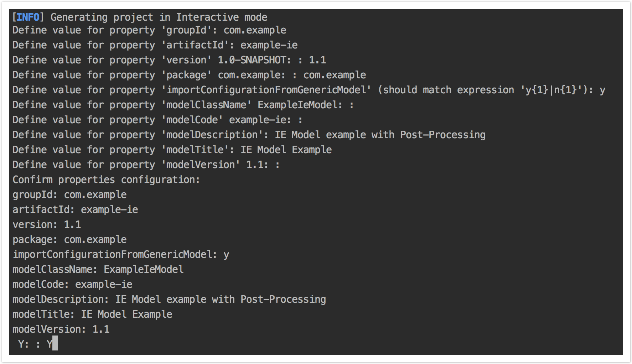The image size is (632, 364).
Task: Click the summary modelClassName: ExampleIeModel line
Action: 98,270
